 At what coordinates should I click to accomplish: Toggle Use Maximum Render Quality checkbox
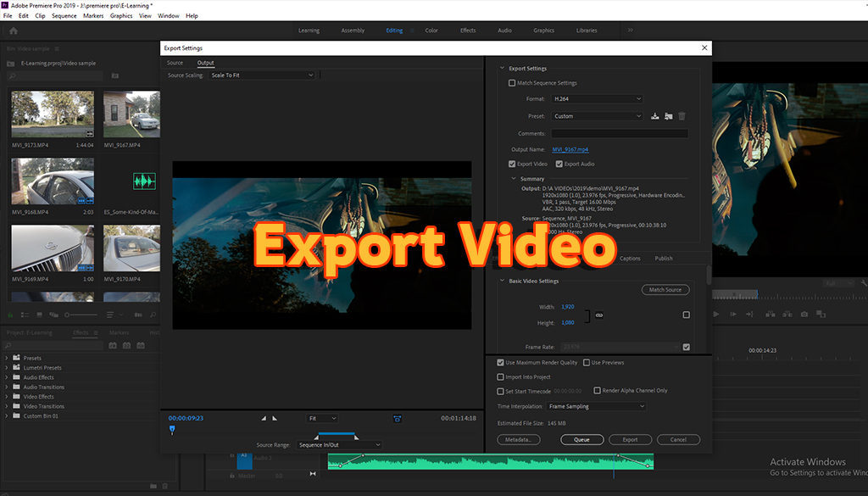500,363
